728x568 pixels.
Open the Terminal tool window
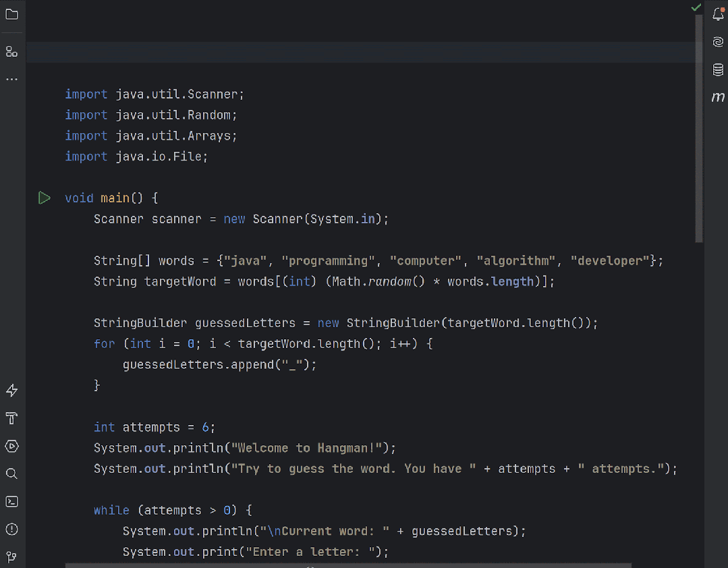(11, 501)
